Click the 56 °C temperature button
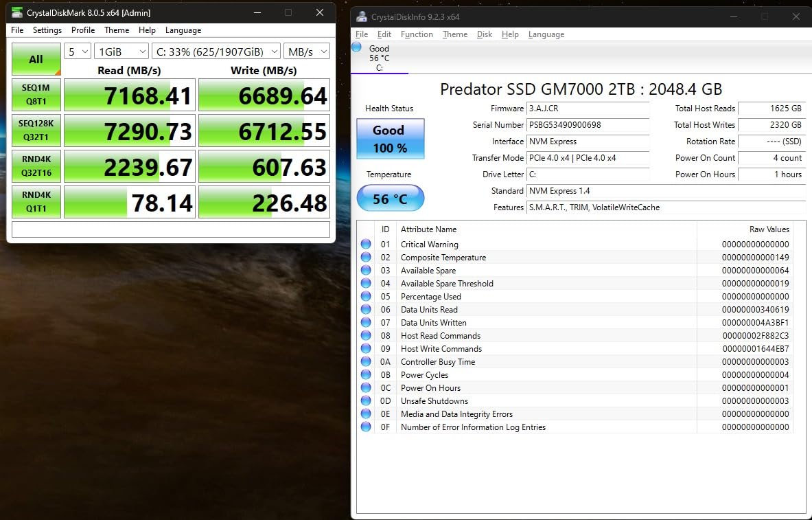This screenshot has height=520, width=812. (x=390, y=198)
